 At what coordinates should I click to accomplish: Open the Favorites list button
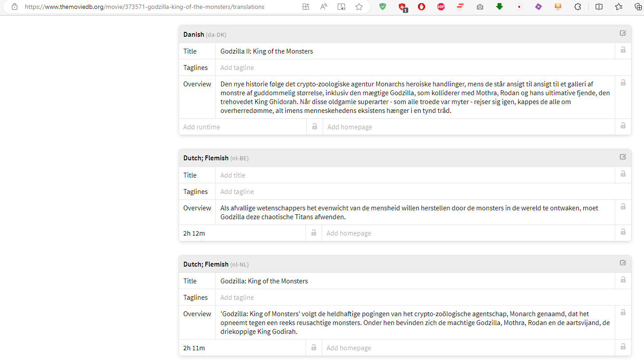[619, 7]
